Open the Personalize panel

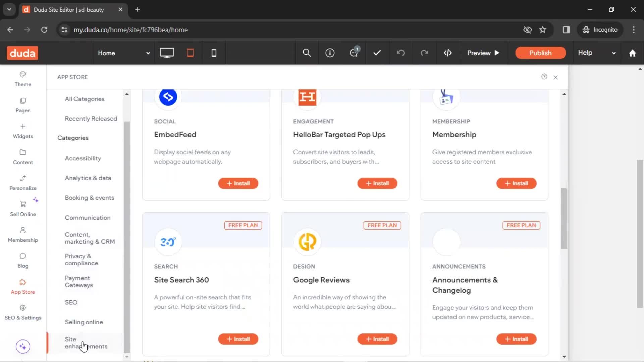(x=23, y=183)
